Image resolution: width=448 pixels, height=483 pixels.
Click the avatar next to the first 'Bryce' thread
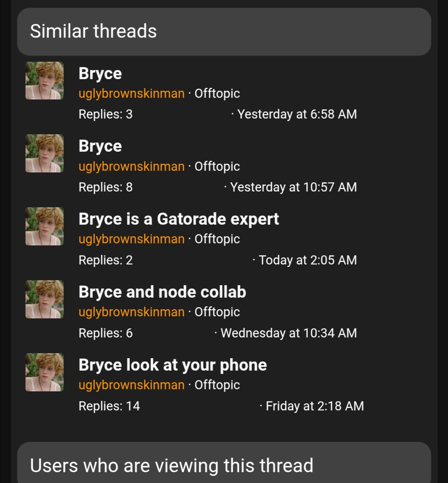pyautogui.click(x=44, y=80)
